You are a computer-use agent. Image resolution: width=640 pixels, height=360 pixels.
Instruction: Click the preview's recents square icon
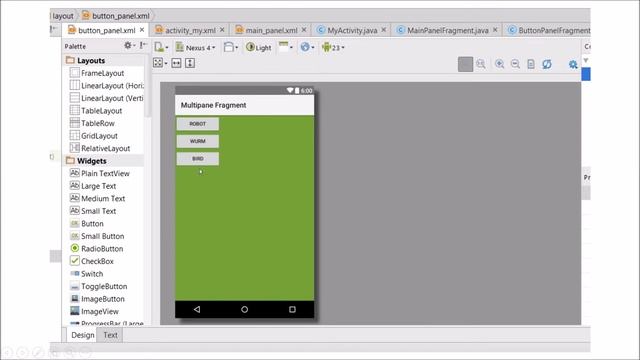point(292,309)
